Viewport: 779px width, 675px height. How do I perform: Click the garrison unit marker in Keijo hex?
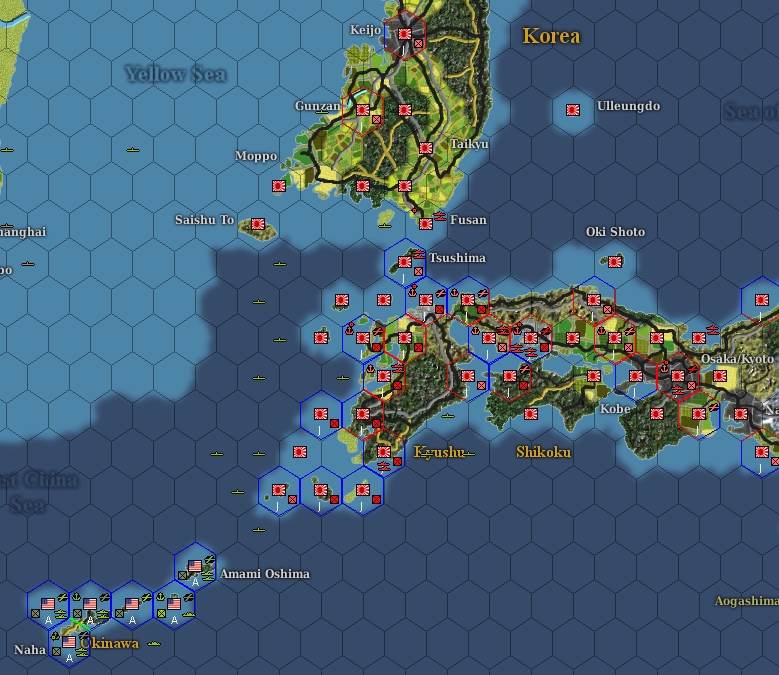(419, 43)
